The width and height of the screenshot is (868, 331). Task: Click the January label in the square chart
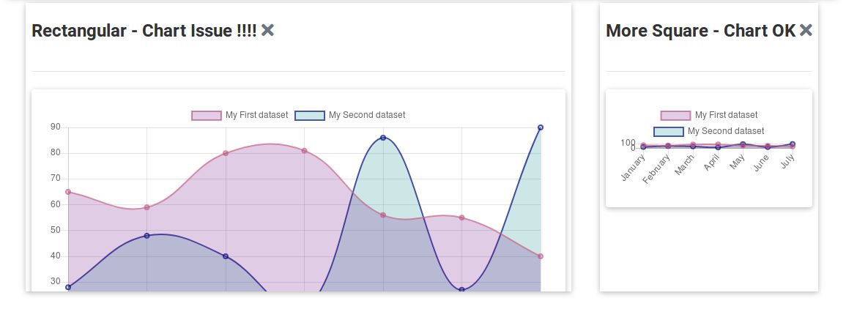click(633, 168)
